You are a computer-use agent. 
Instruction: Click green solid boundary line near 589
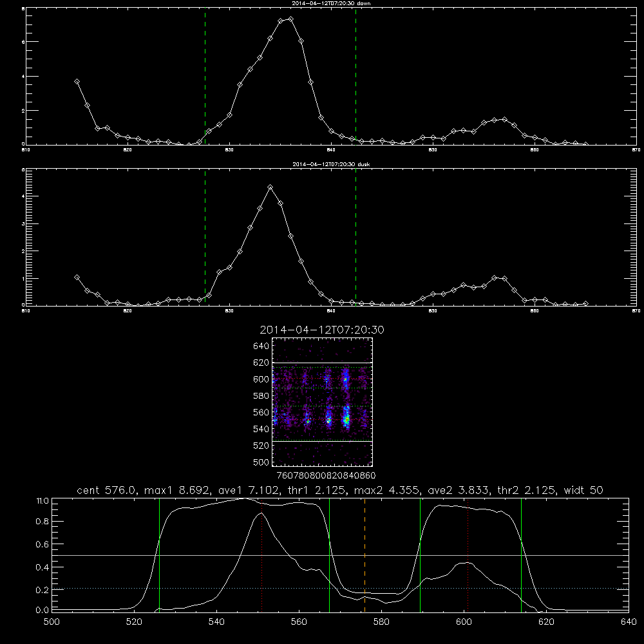420,554
